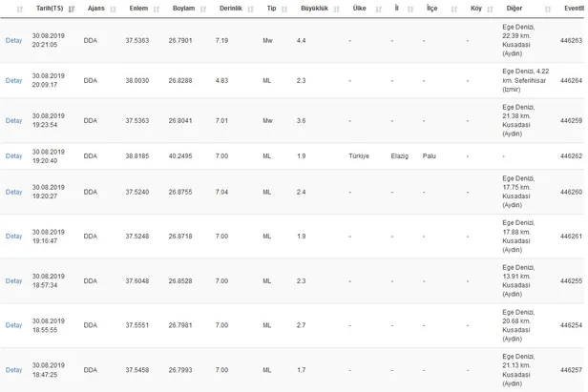Open Detay for the Elazig Palu earthquake
The image size is (588, 392).
pos(13,156)
